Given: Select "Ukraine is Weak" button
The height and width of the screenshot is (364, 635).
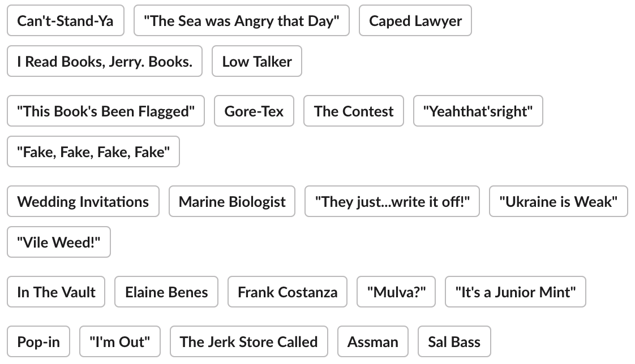Looking at the screenshot, I should 559,202.
